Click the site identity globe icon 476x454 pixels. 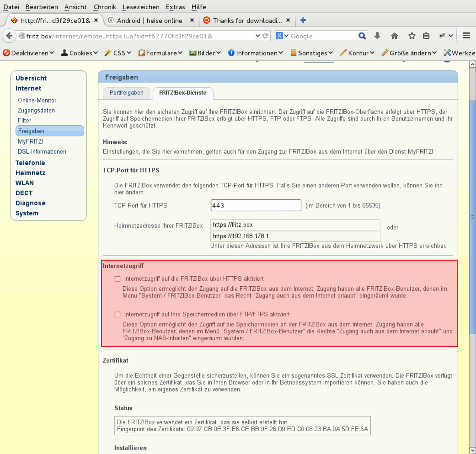[22, 36]
